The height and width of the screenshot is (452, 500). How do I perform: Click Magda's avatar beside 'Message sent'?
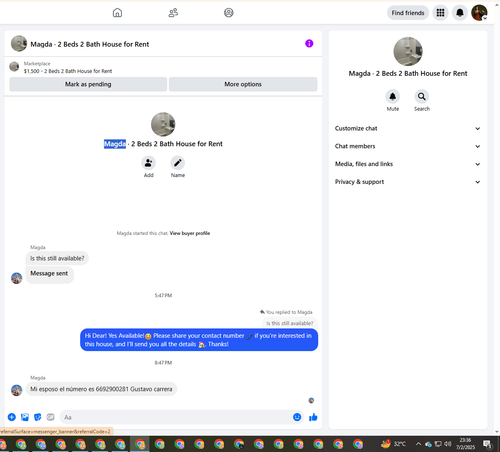(17, 278)
